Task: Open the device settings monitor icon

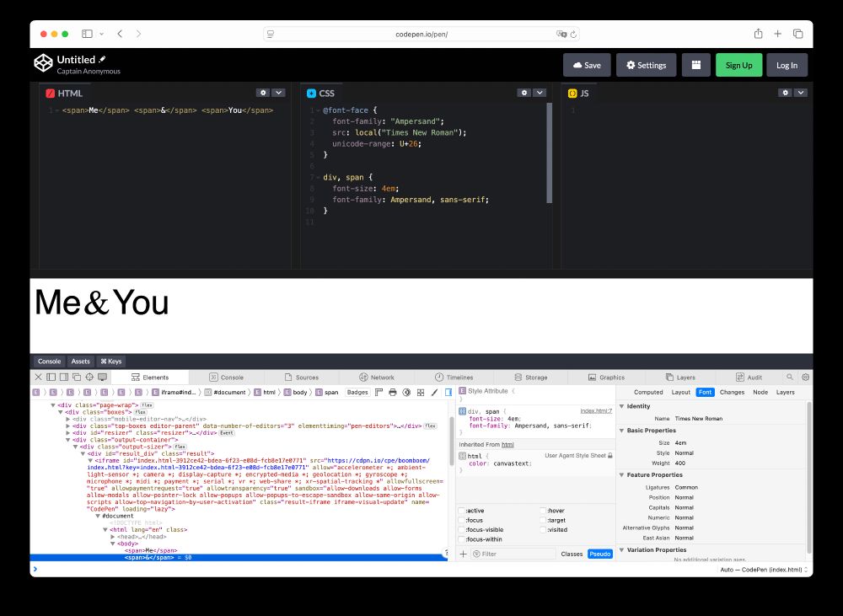Action: (102, 377)
